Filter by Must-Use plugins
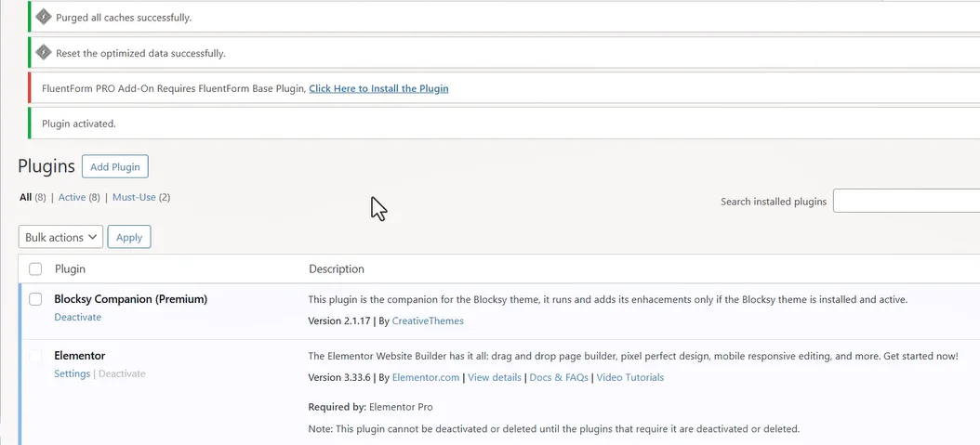980x445 pixels. click(x=134, y=197)
